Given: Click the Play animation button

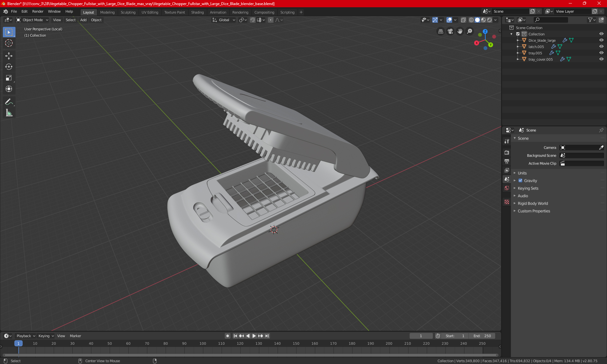Looking at the screenshot, I should [254, 336].
